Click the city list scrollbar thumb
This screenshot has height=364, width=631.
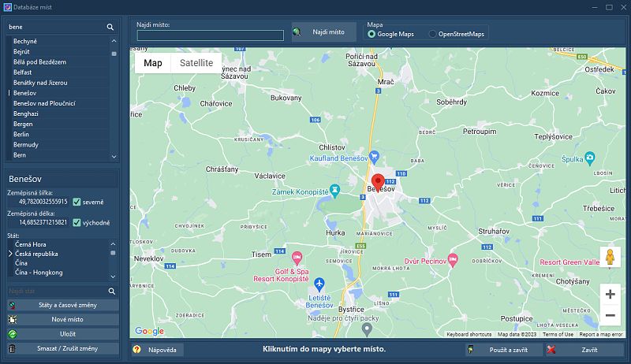(x=114, y=54)
